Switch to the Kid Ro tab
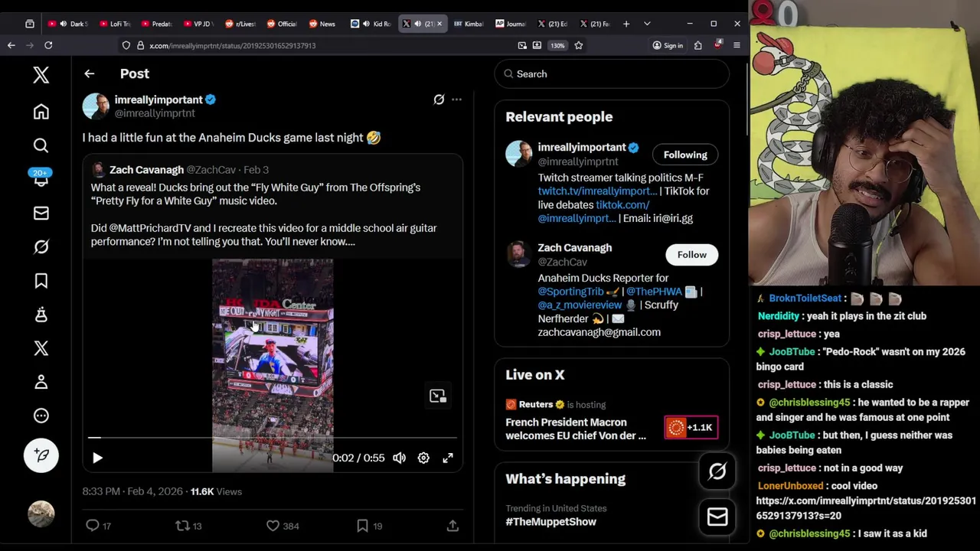This screenshot has height=551, width=980. pos(371,24)
